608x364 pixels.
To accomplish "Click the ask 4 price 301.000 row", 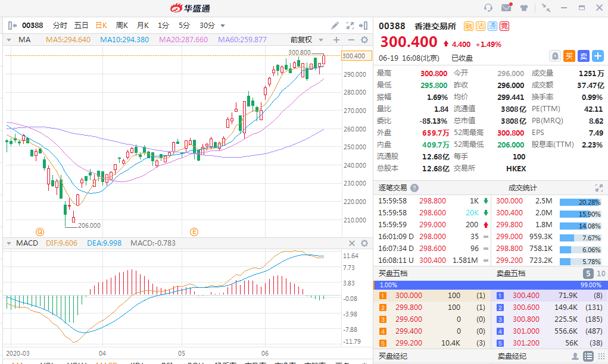I will pos(549,331).
